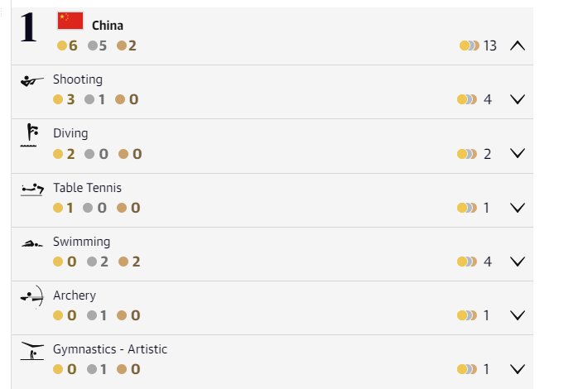Expand the Swimming medal details
Image resolution: width=588 pixels, height=389 pixels.
tap(518, 262)
